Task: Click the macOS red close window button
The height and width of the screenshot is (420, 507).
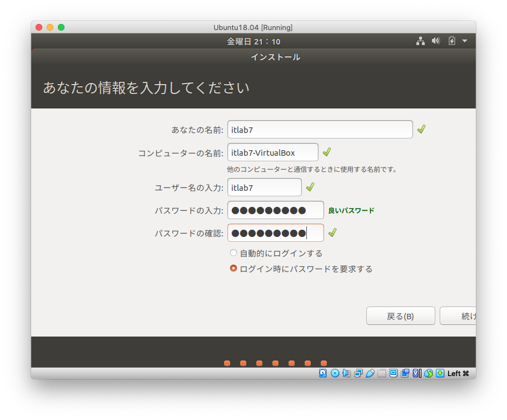Action: point(39,27)
